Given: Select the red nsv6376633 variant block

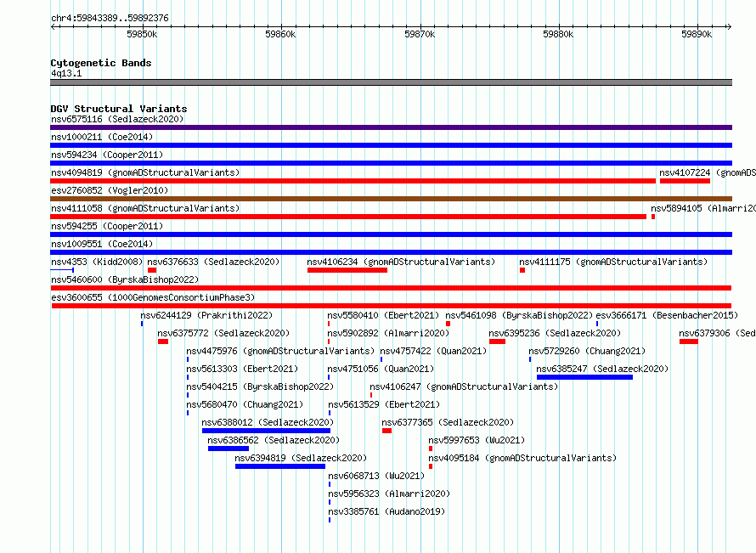Looking at the screenshot, I should 152,270.
